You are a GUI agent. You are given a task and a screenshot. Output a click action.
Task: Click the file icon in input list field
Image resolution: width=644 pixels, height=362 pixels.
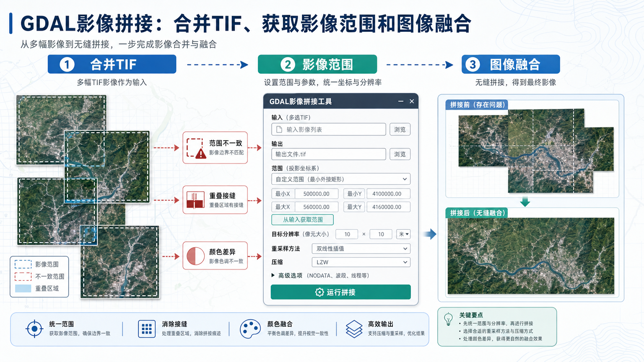pyautogui.click(x=279, y=129)
